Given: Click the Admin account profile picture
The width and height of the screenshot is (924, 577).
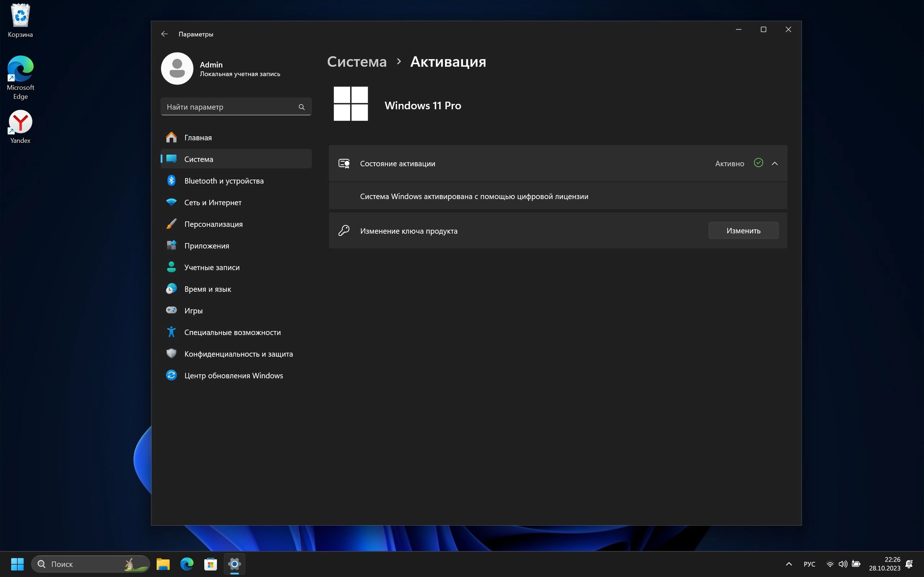Looking at the screenshot, I should point(177,69).
